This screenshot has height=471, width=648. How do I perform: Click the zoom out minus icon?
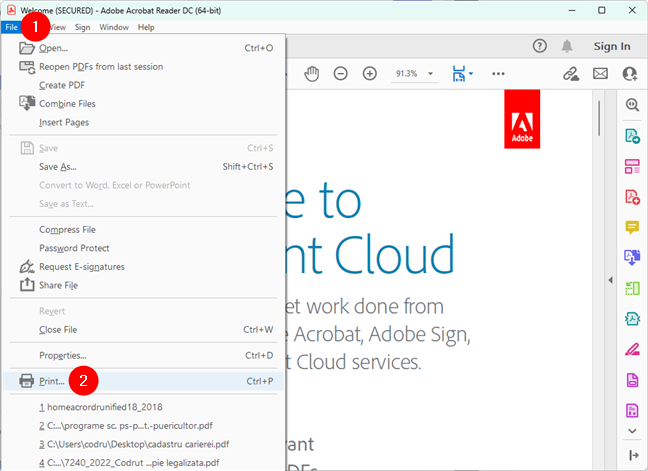[x=341, y=74]
